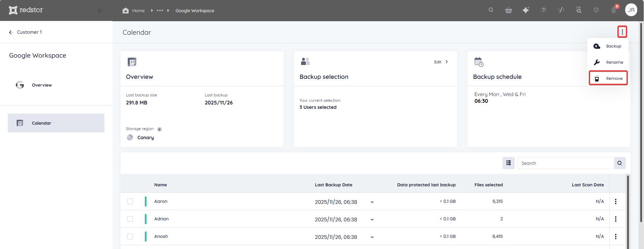
Task: Click the storage region info icon
Action: 160,129
